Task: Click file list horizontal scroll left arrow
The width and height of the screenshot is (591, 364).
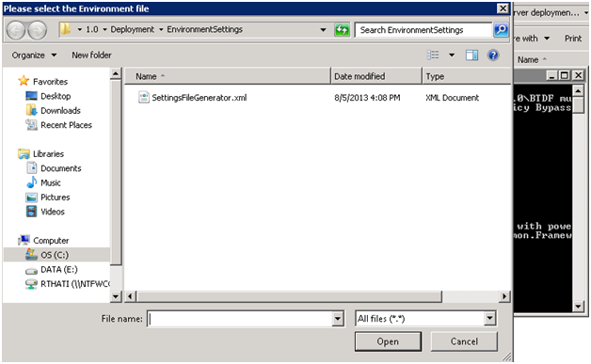Action: tap(131, 296)
